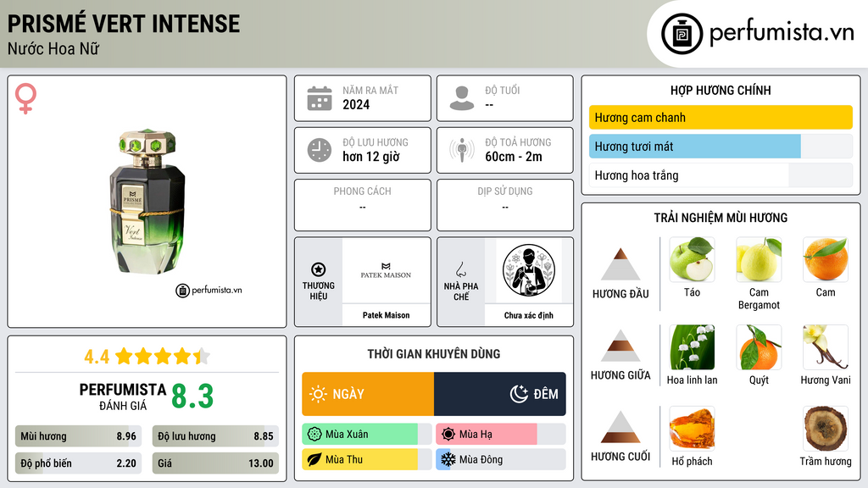Click the Hương cuối pyramid icon
This screenshot has width=868, height=488.
point(620,427)
